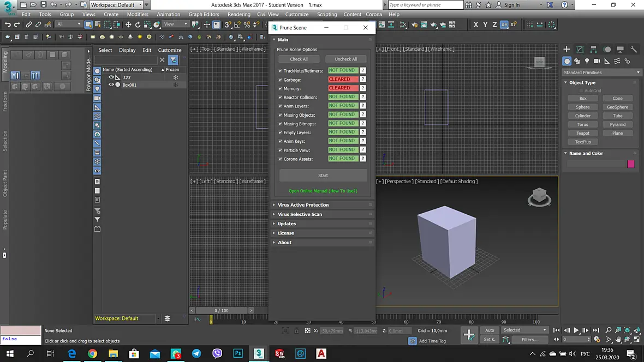This screenshot has height=362, width=644.
Task: Toggle Percent Snap icon
Action: pos(247,25)
